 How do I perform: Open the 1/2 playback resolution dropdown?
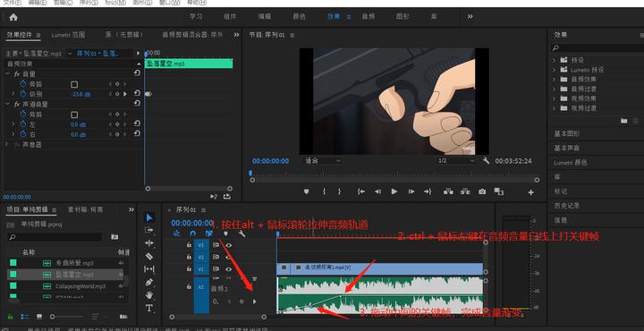(x=456, y=160)
